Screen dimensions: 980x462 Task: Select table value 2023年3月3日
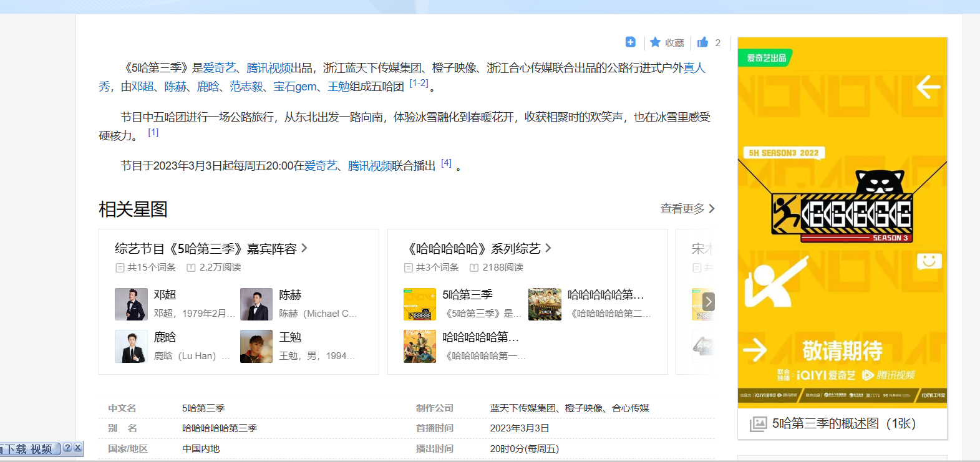(520, 428)
